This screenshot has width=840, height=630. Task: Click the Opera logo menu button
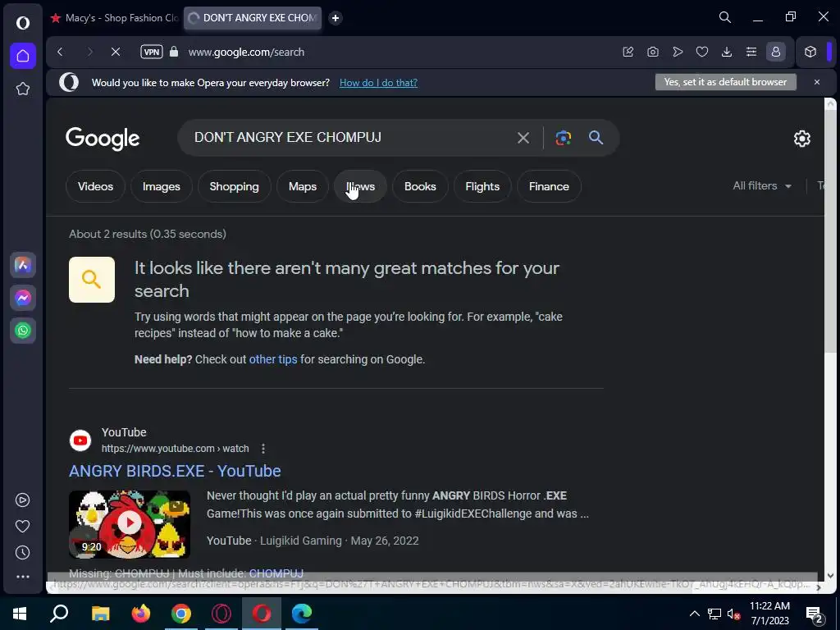coord(22,22)
